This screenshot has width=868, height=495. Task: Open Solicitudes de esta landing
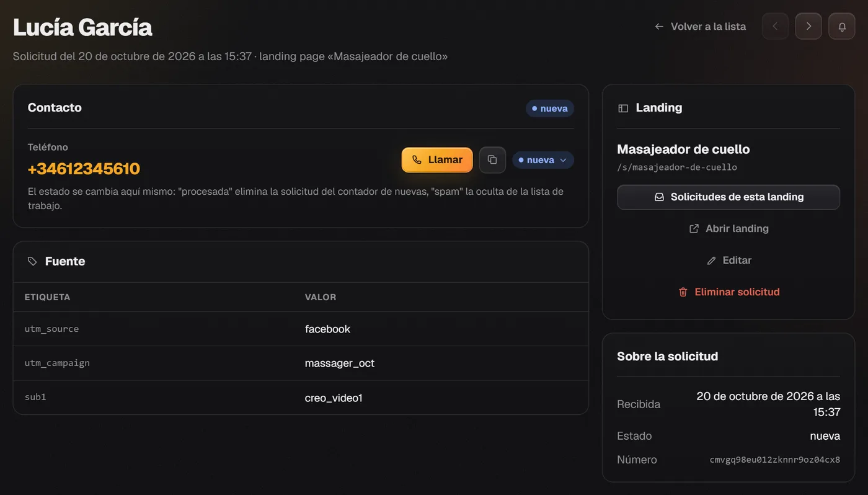728,197
